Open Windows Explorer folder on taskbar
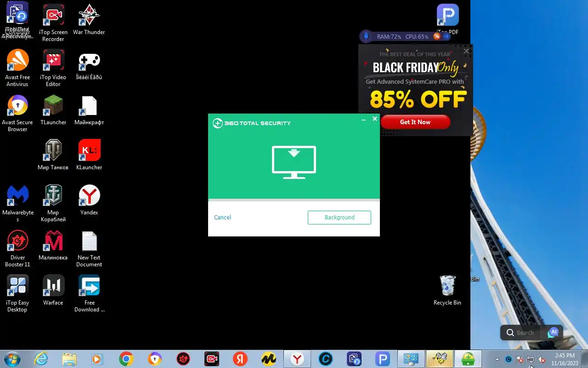This screenshot has height=368, width=588. coord(69,359)
